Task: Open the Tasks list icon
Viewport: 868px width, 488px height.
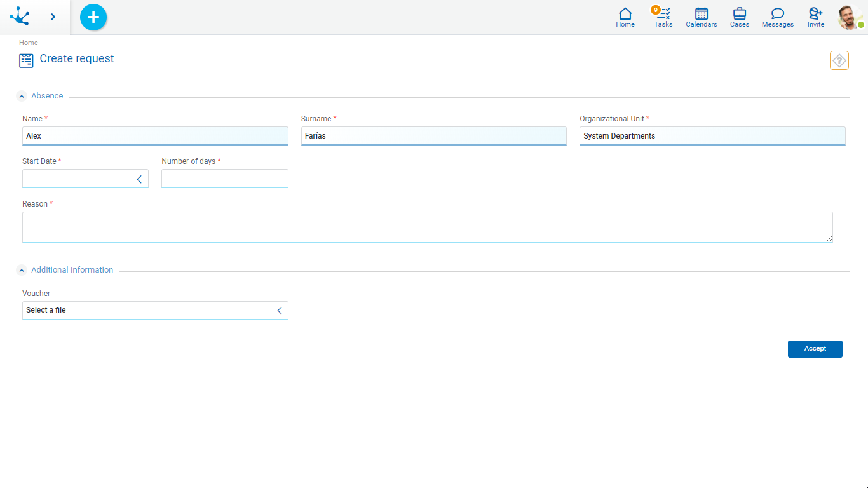Action: pyautogui.click(x=663, y=17)
